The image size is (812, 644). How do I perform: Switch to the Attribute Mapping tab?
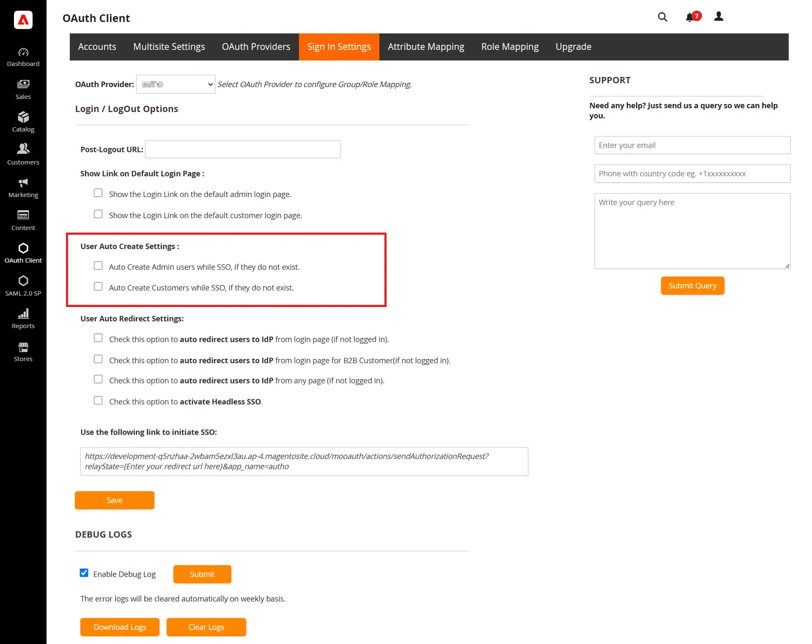(x=426, y=47)
